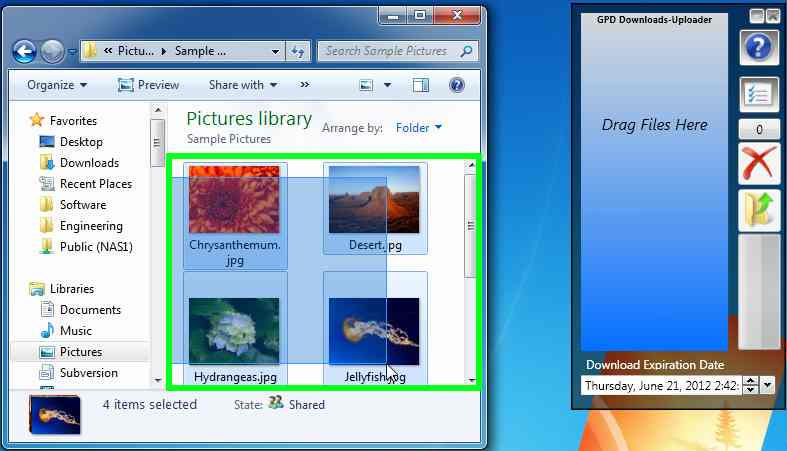787x451 pixels.
Task: Click the Desktop icon in Favorites
Action: (x=47, y=142)
